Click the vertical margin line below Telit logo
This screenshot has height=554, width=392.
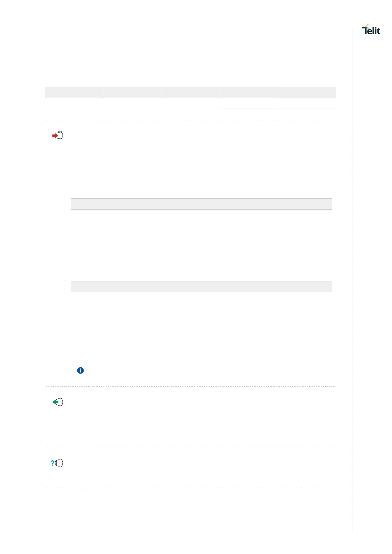point(352,263)
